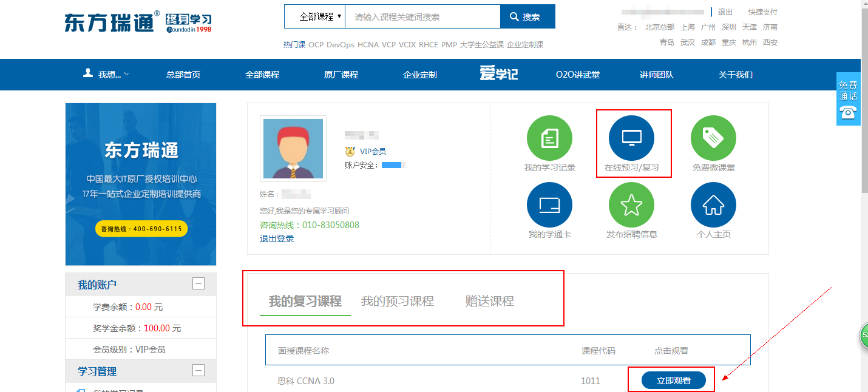The height and width of the screenshot is (392, 868).
Task: Switch to the 我的复习课程 tab
Action: pyautogui.click(x=305, y=301)
